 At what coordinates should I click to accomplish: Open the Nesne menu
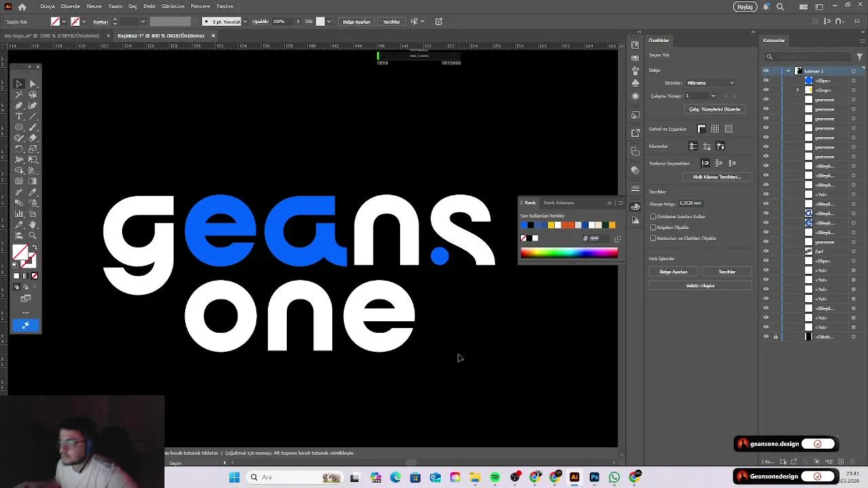click(94, 6)
